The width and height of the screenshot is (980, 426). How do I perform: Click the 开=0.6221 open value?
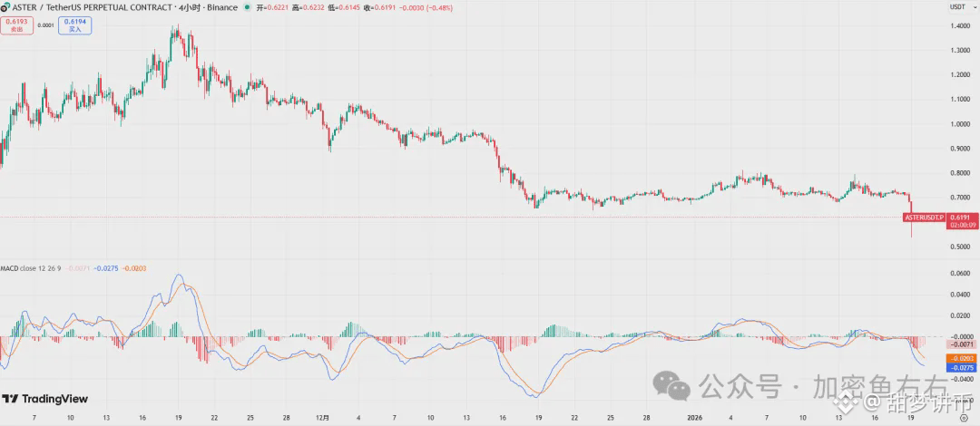272,8
